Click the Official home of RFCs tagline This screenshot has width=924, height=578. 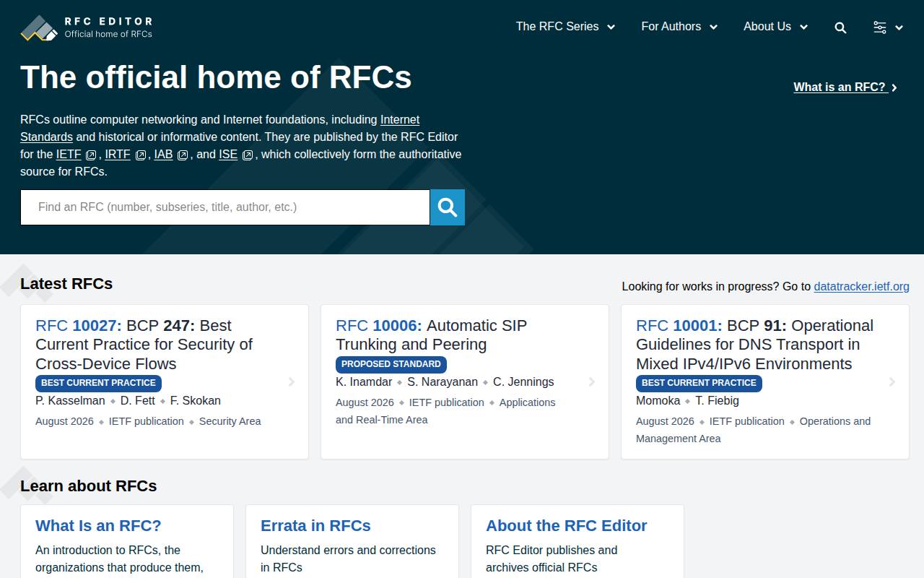coord(108,34)
